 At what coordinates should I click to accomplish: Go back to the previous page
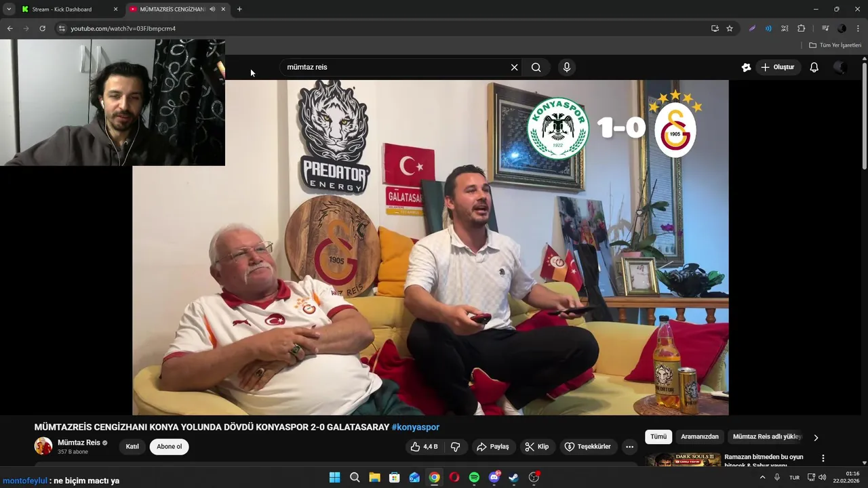coord(9,28)
